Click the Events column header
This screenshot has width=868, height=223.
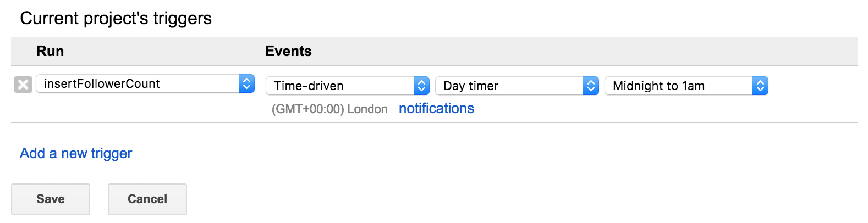pyautogui.click(x=288, y=51)
